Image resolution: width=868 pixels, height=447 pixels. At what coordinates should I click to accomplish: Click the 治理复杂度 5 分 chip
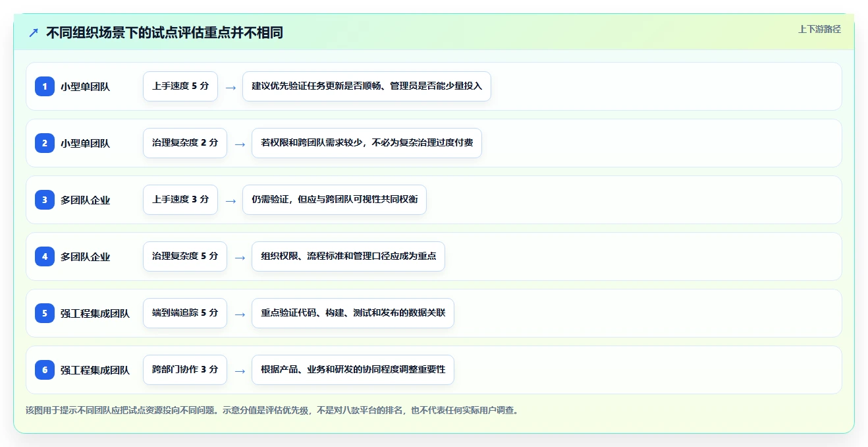(x=185, y=256)
